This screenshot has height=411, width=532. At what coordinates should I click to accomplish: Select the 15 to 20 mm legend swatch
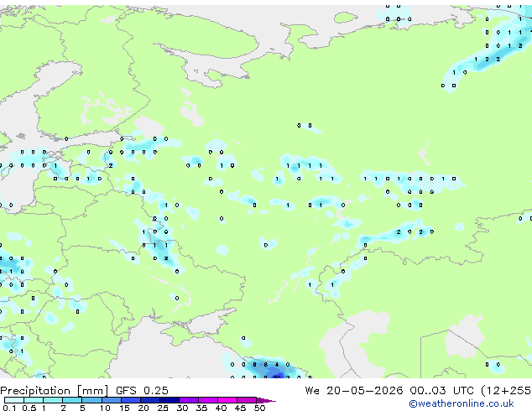(x=131, y=400)
